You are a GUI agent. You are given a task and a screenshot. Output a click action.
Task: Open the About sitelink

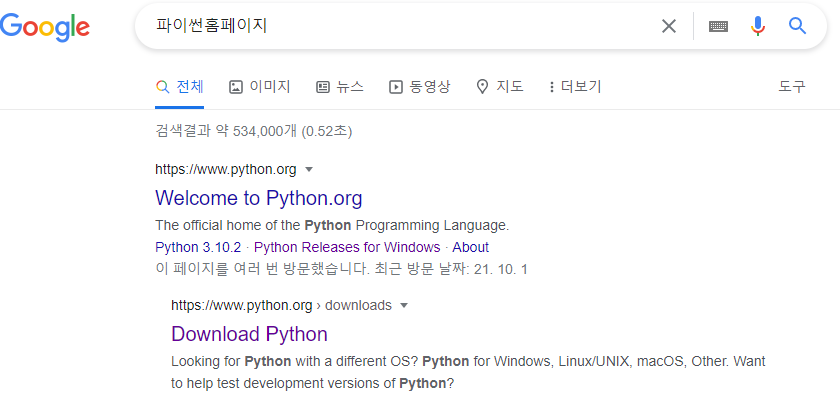470,247
